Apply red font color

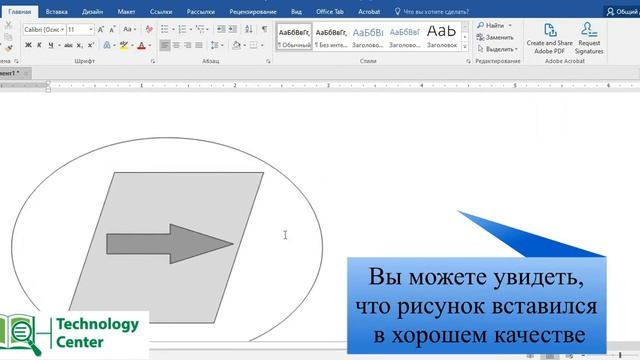142,45
